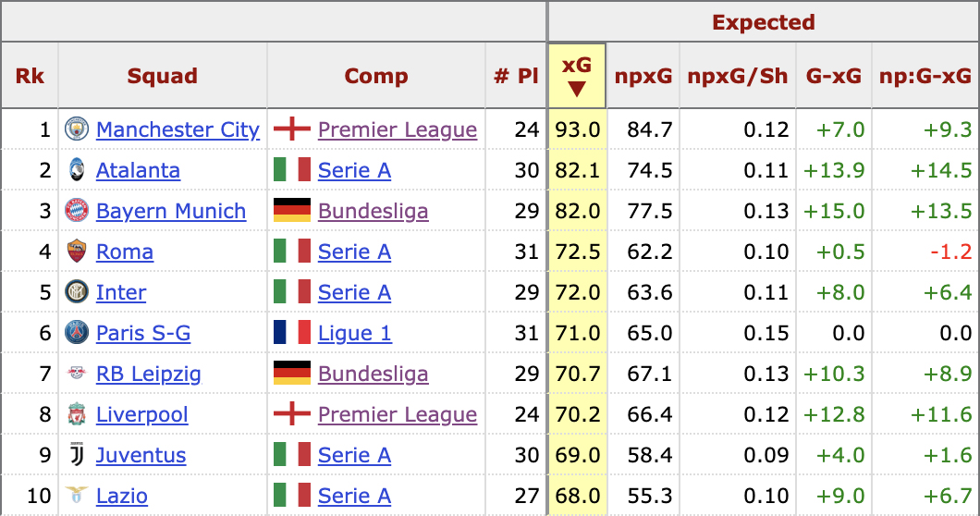Click the Atalanta club crest icon
This screenshot has height=516, width=980.
77,170
